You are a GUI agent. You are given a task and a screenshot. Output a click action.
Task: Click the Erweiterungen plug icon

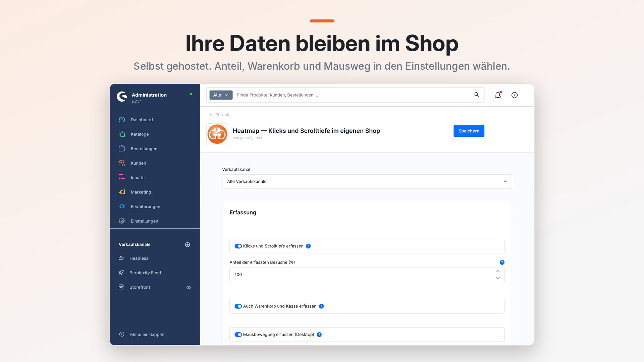click(x=122, y=206)
